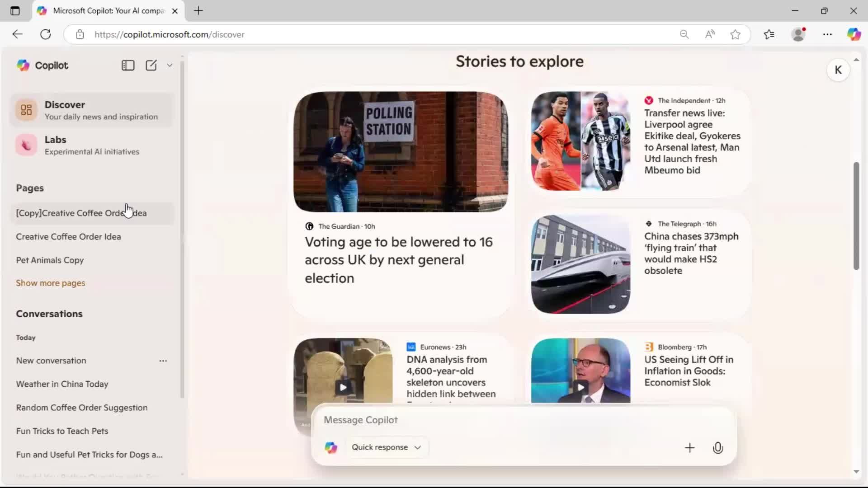This screenshot has height=488, width=868.
Task: Play the Bloomberg economist video
Action: point(581,387)
